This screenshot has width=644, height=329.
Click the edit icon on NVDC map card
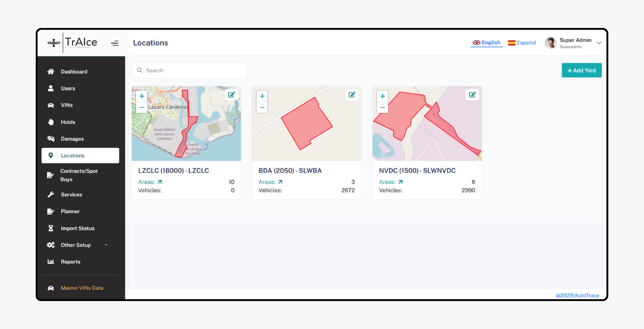(472, 95)
